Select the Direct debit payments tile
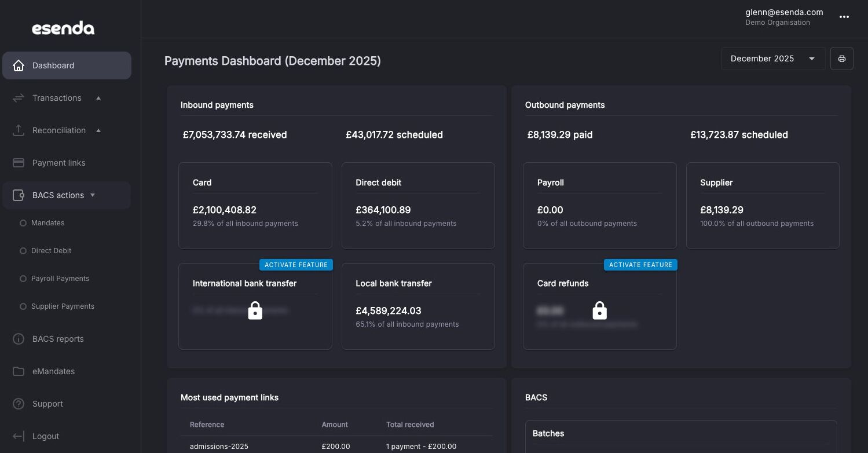This screenshot has height=453, width=868. pyautogui.click(x=418, y=206)
